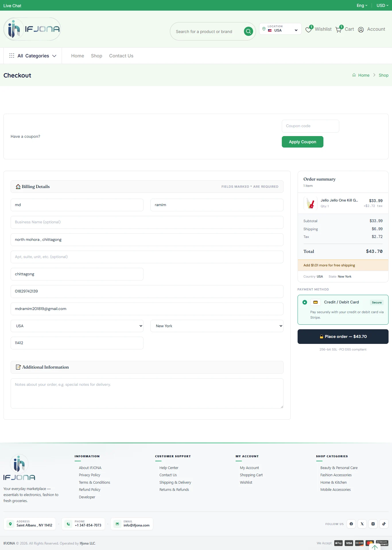Screen dimensions: 392x550
Task: Click the footer address pin icon
Action: [10, 524]
